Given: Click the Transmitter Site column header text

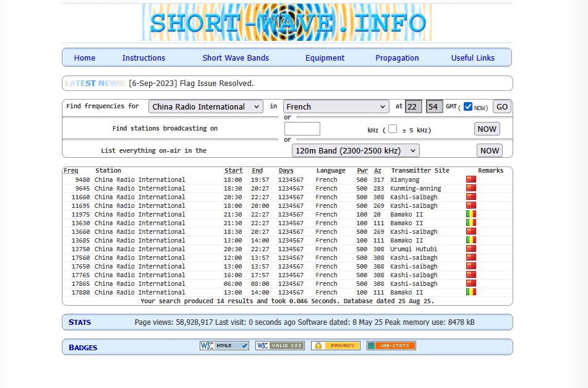Looking at the screenshot, I should [x=420, y=170].
